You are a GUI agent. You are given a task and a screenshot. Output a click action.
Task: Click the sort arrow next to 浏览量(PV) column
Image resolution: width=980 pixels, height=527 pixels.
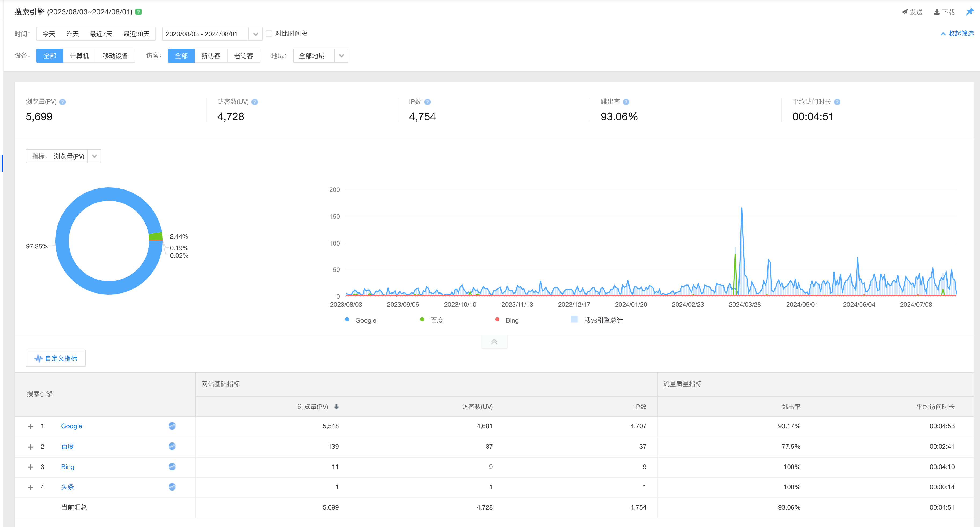point(336,406)
